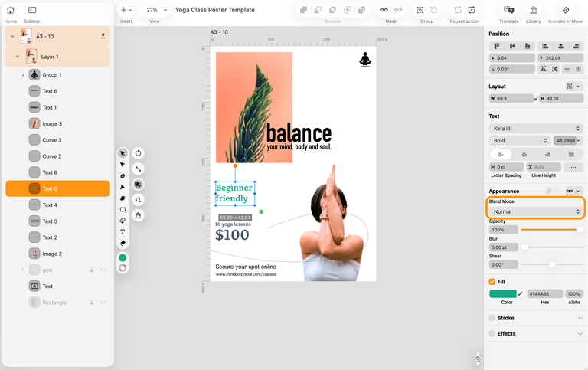Screen dimensions: 588x370
Task: Expand Group 1 in layers list
Action: (x=22, y=75)
